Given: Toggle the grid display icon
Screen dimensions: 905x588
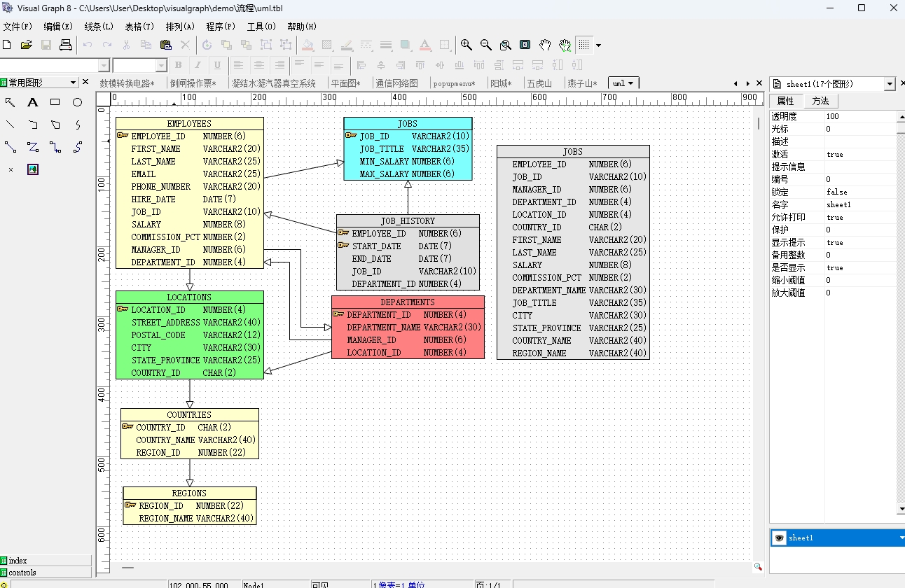Looking at the screenshot, I should tap(583, 45).
